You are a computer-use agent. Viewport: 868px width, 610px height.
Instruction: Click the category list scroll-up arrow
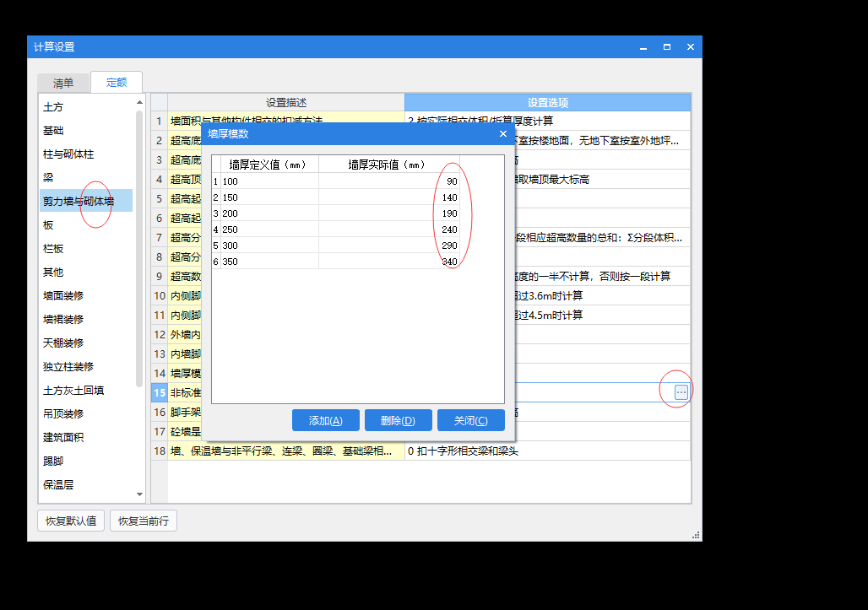click(x=139, y=102)
